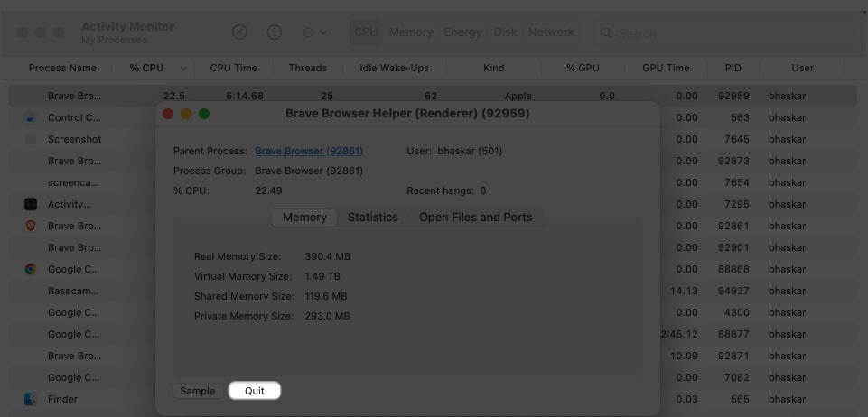This screenshot has width=868, height=417.
Task: Click PID 7082 cell
Action: click(737, 377)
